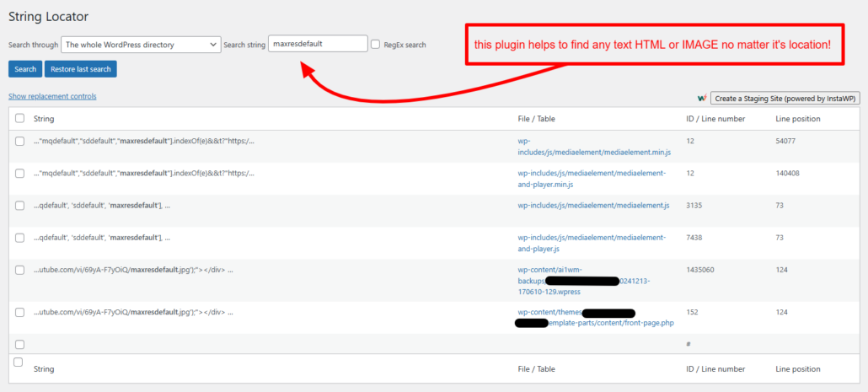This screenshot has height=392, width=868.
Task: Click the String Locator page heading
Action: [48, 17]
